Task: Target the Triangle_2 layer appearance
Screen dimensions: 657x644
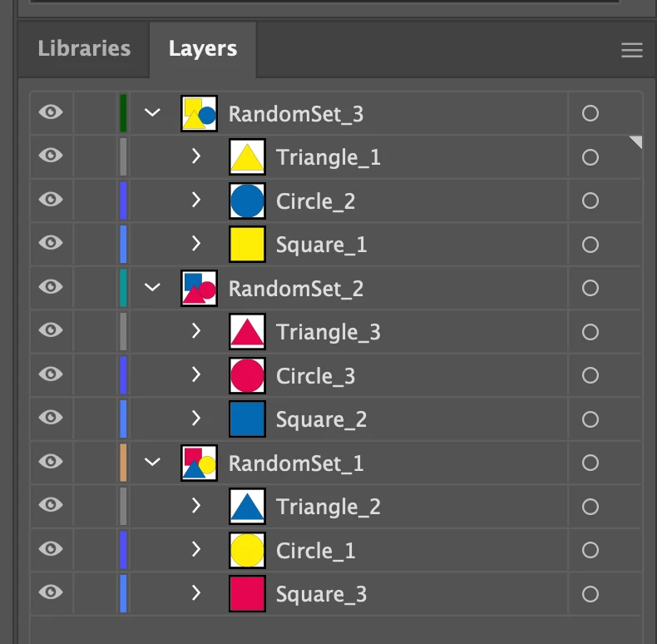Action: click(590, 507)
